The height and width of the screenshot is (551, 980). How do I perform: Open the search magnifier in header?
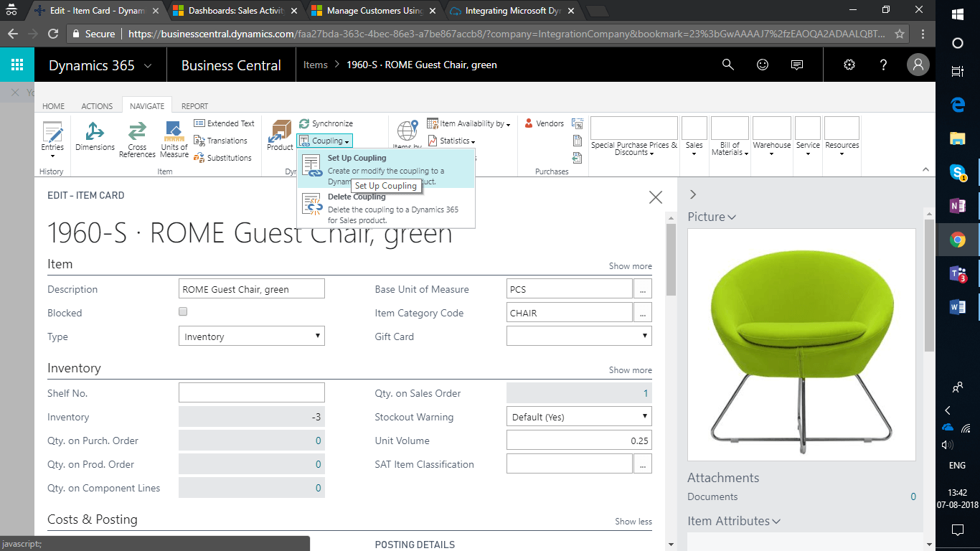pyautogui.click(x=728, y=65)
